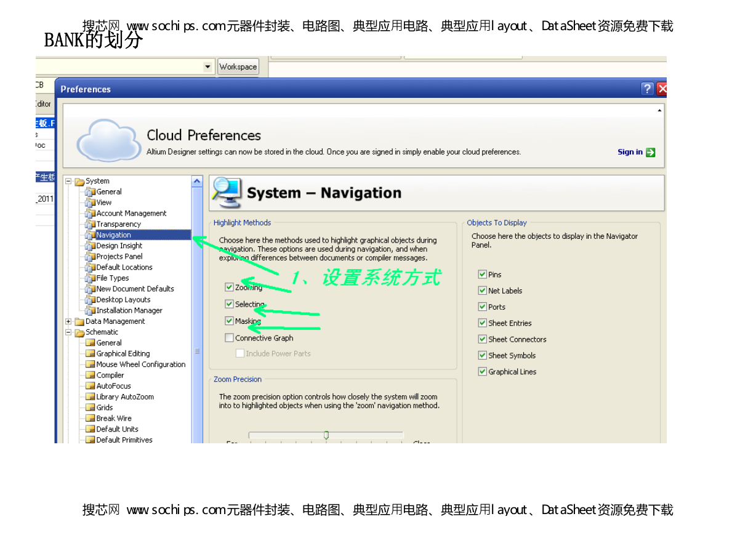
Task: Click the Schematic folder icon in the tree
Action: (x=79, y=332)
